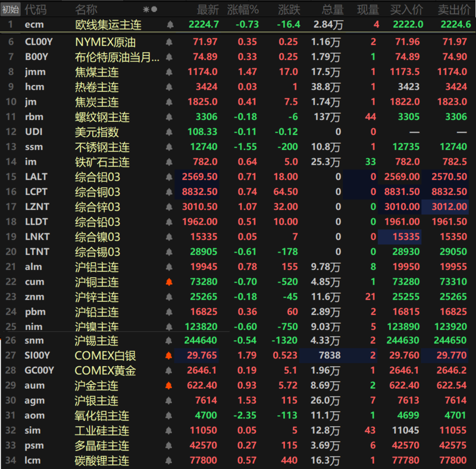
Task: Click the LCPT code cell
Action: tap(36, 192)
